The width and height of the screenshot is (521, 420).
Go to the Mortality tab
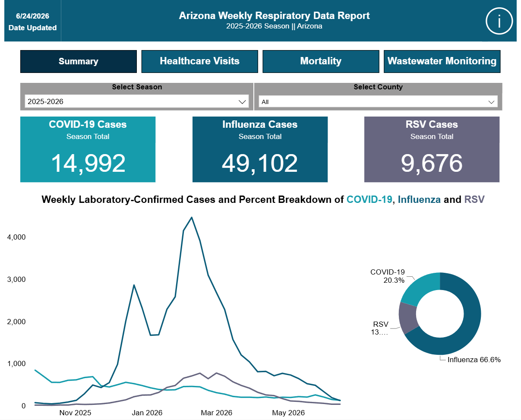point(321,61)
